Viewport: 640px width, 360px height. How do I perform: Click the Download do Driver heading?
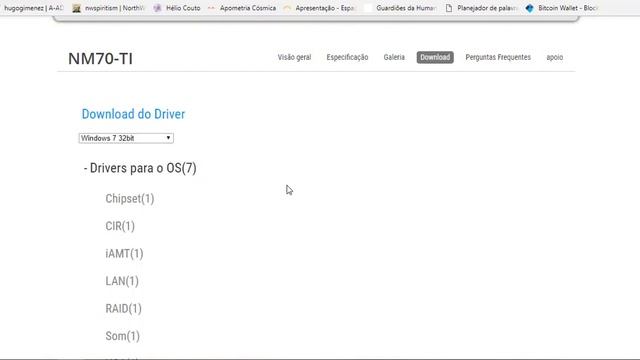point(133,114)
